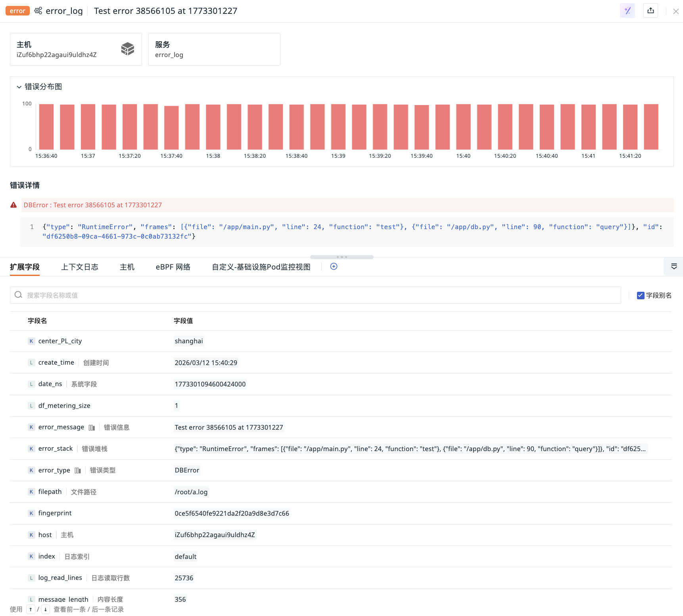The image size is (683, 616).
Task: Click the plus icon to add tab
Action: click(334, 267)
